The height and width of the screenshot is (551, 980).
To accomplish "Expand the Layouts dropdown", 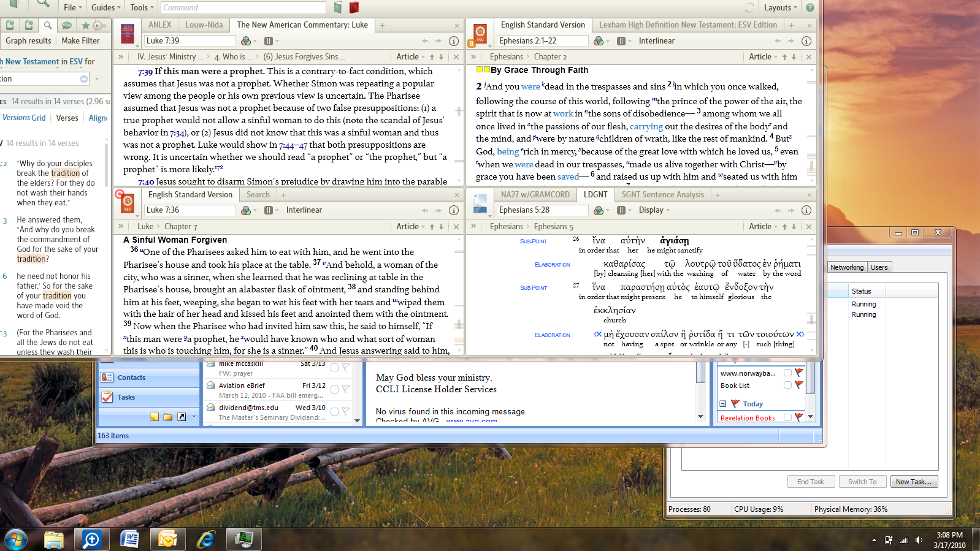I will pyautogui.click(x=780, y=7).
